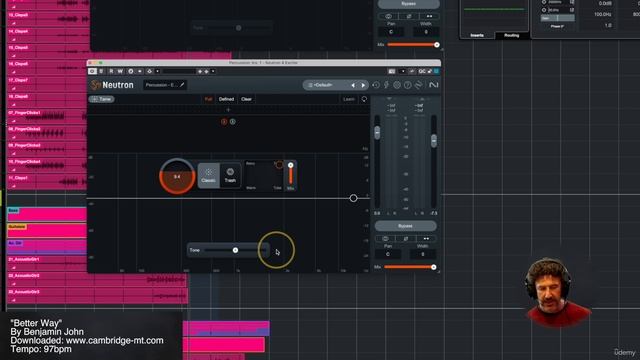Click the Neutron output gain fader
640x360 pixels.
[434, 141]
